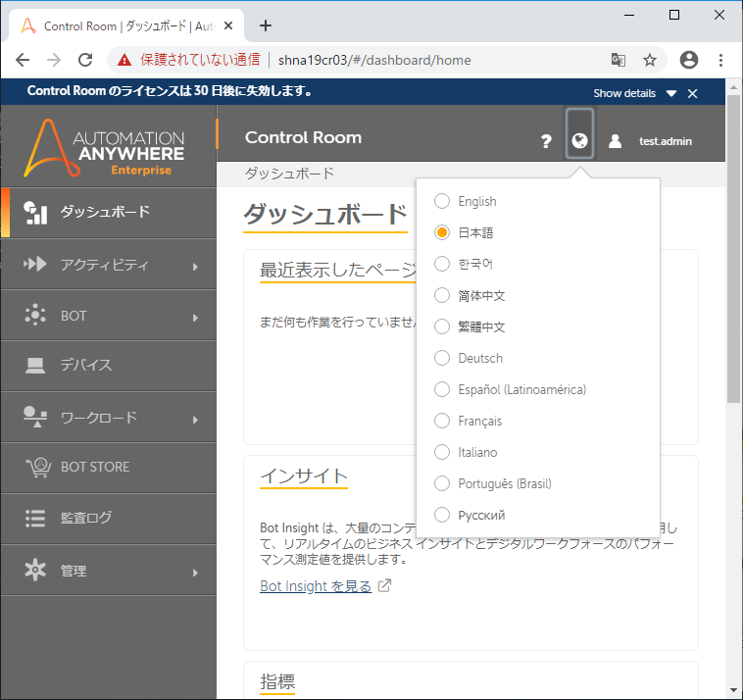The image size is (743, 700).
Task: Click the BOT STORE shopping cart icon
Action: tap(38, 468)
